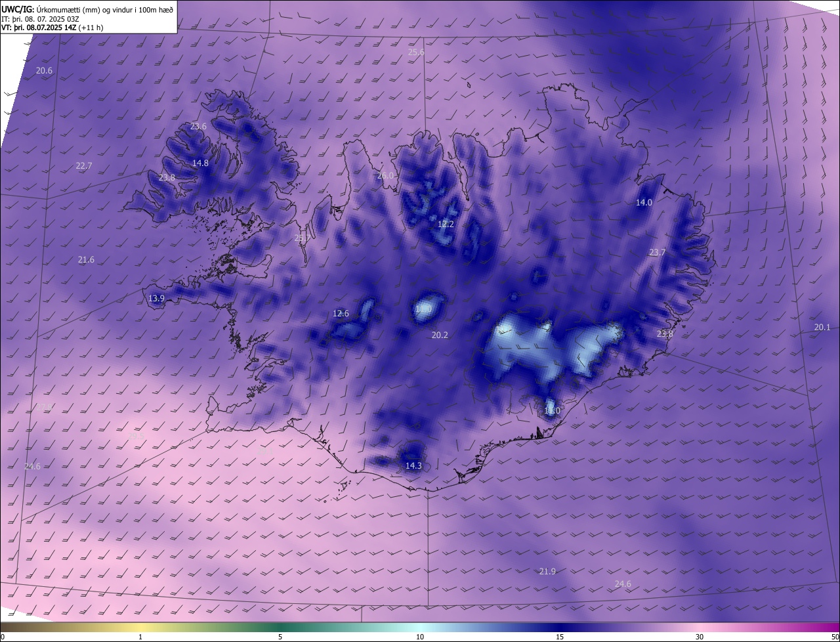The width and height of the screenshot is (840, 642).
Task: Click the 20.1 value label
Action: [822, 328]
